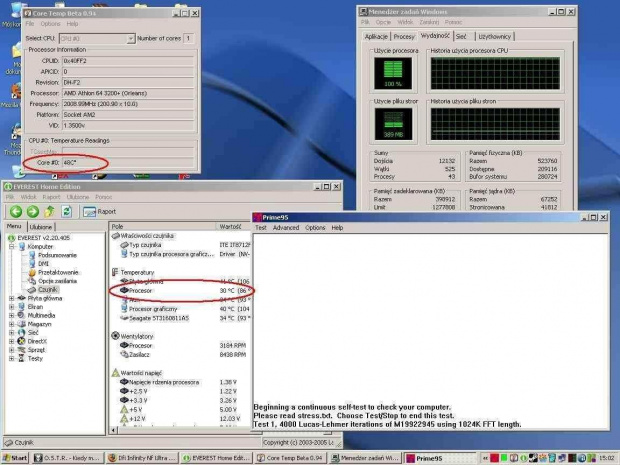Image resolution: width=620 pixels, height=465 pixels.
Task: Expand the Multimedia tree node
Action: (11, 315)
